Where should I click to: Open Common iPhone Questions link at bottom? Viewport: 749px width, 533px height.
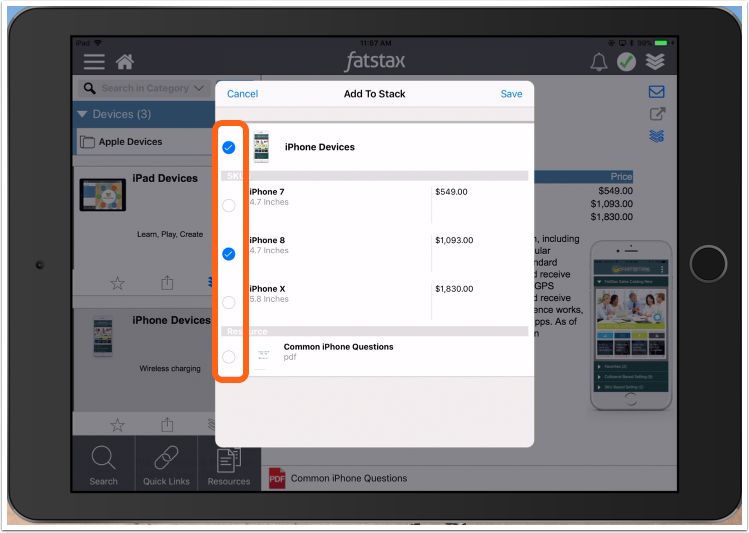click(x=349, y=478)
